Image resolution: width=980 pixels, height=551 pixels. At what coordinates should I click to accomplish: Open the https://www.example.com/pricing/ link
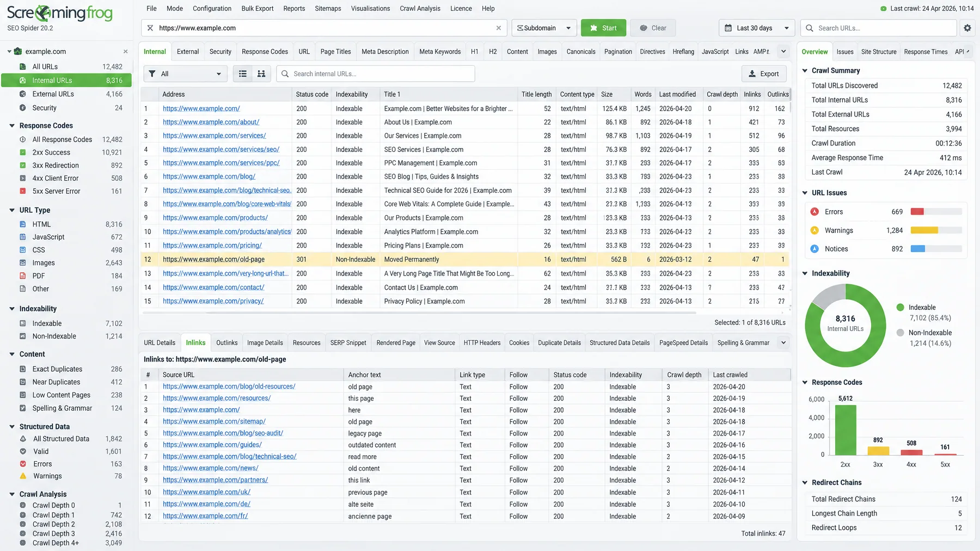(x=212, y=246)
